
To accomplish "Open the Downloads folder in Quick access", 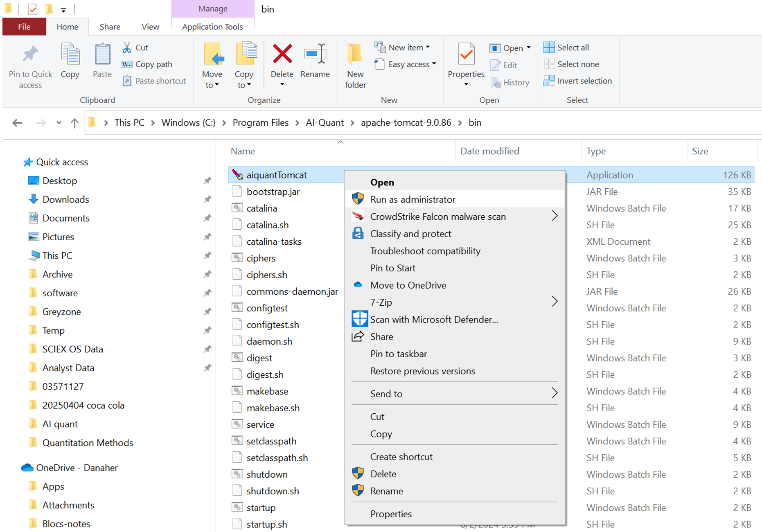I will point(65,199).
